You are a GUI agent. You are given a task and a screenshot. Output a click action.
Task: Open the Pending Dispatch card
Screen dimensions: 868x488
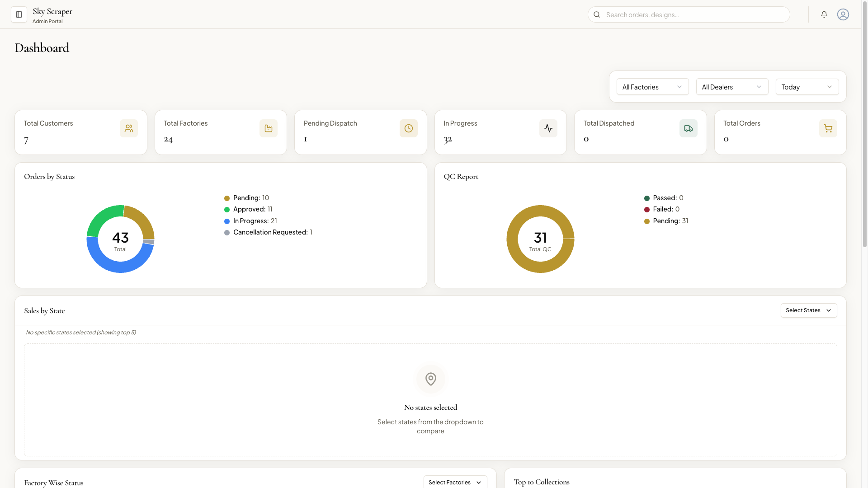361,132
